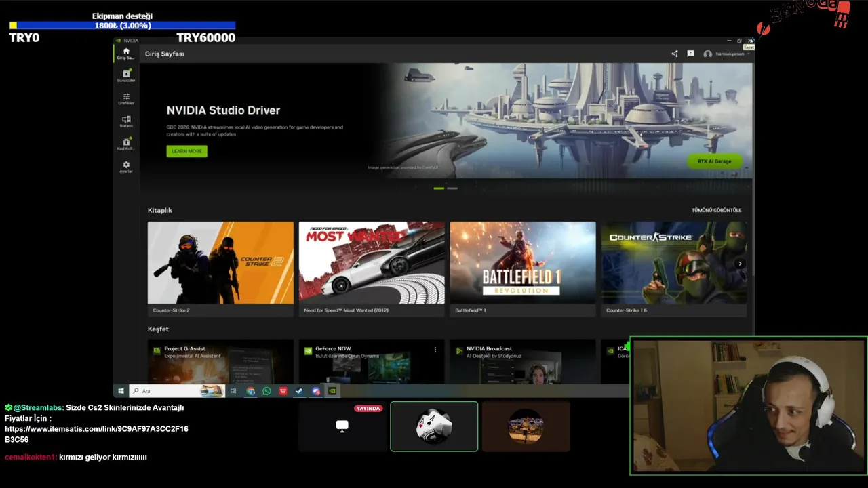Image resolution: width=868 pixels, height=488 pixels.
Task: Open the Project G-Assist discover card
Action: tap(220, 362)
